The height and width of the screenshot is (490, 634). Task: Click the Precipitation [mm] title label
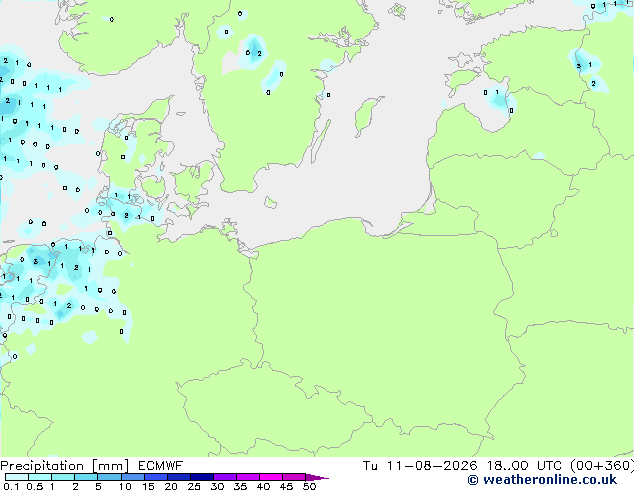[x=65, y=466]
